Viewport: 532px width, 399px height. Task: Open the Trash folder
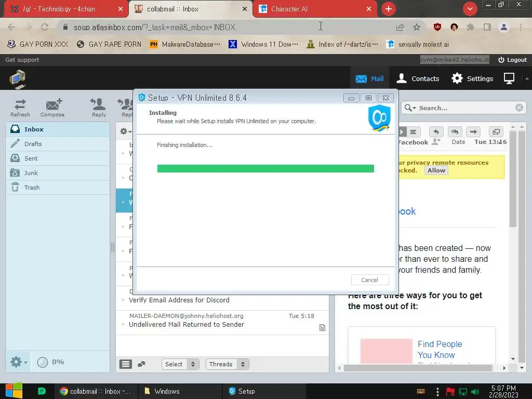58,188
